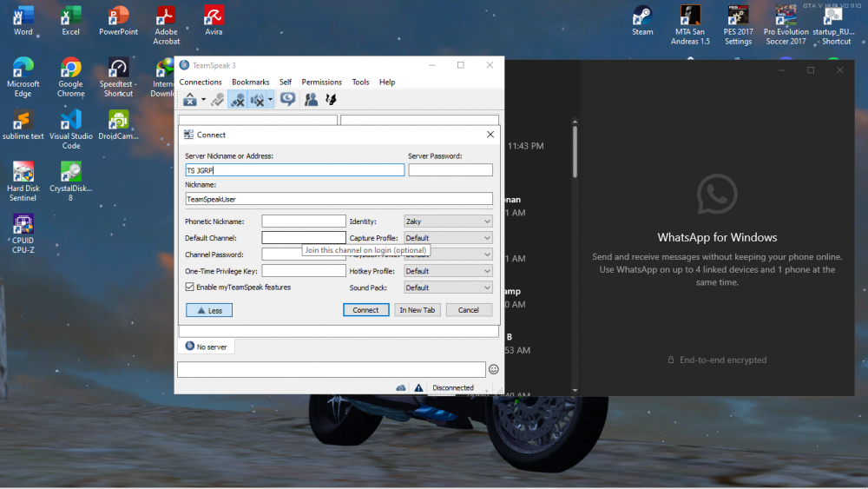
Task: Click the greyed Away status toolbar icon
Action: tap(218, 100)
